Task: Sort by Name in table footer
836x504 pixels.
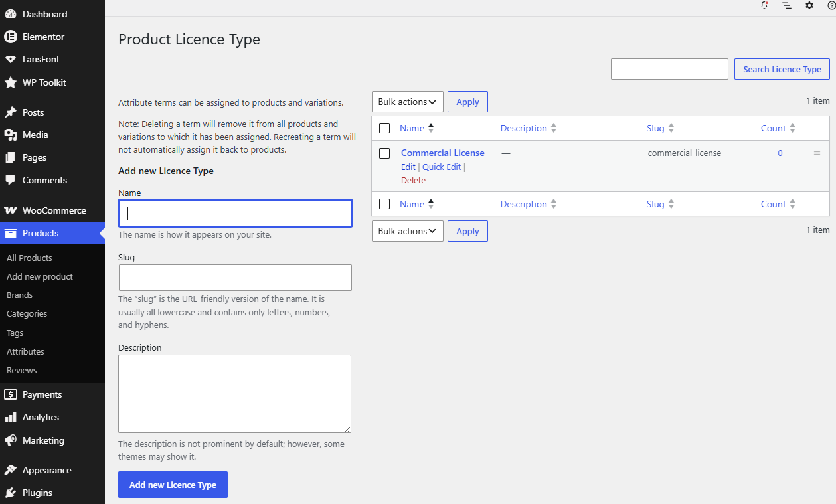Action: (x=416, y=204)
